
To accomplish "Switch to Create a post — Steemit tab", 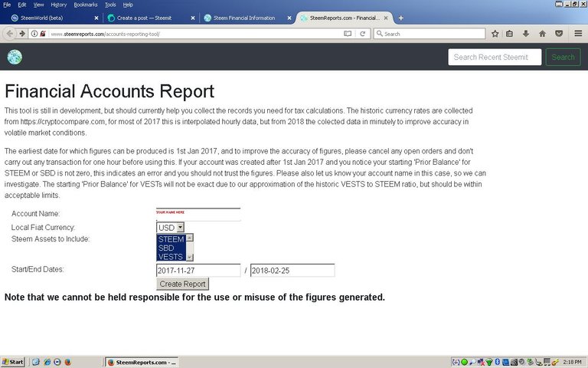I will tap(149, 18).
